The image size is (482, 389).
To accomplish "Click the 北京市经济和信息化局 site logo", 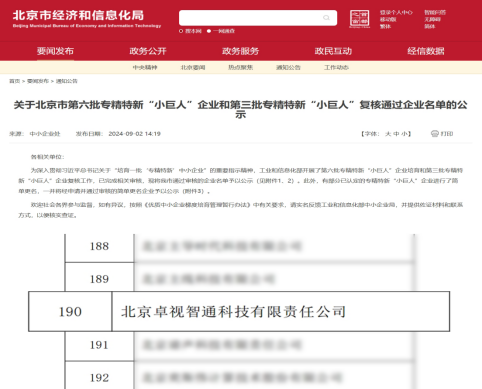I will 87,18.
